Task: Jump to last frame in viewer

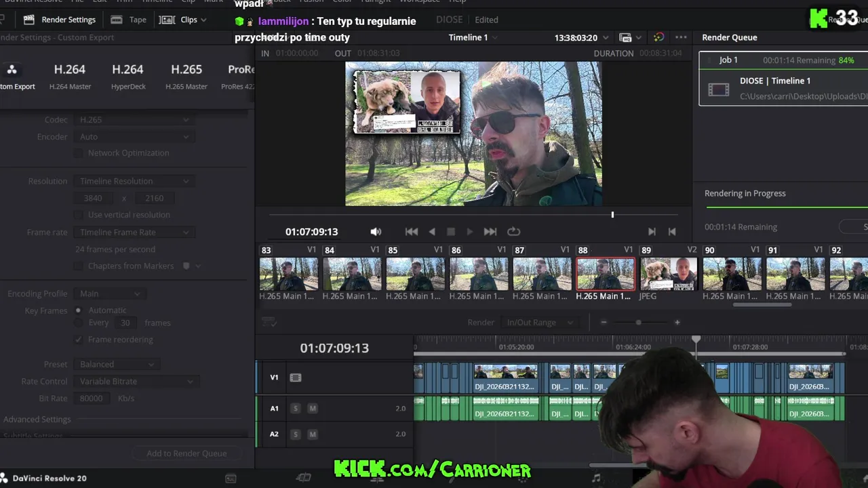Action: click(490, 232)
